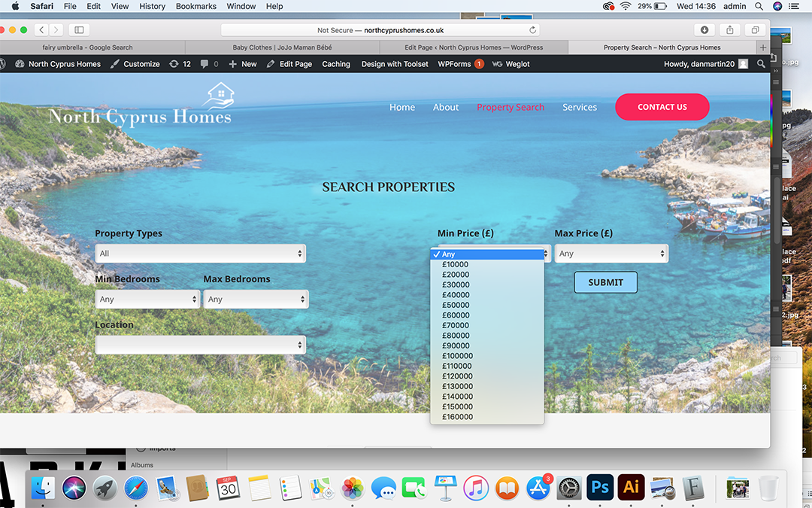Open Safari's downloads list
The image size is (812, 508).
coord(704,30)
